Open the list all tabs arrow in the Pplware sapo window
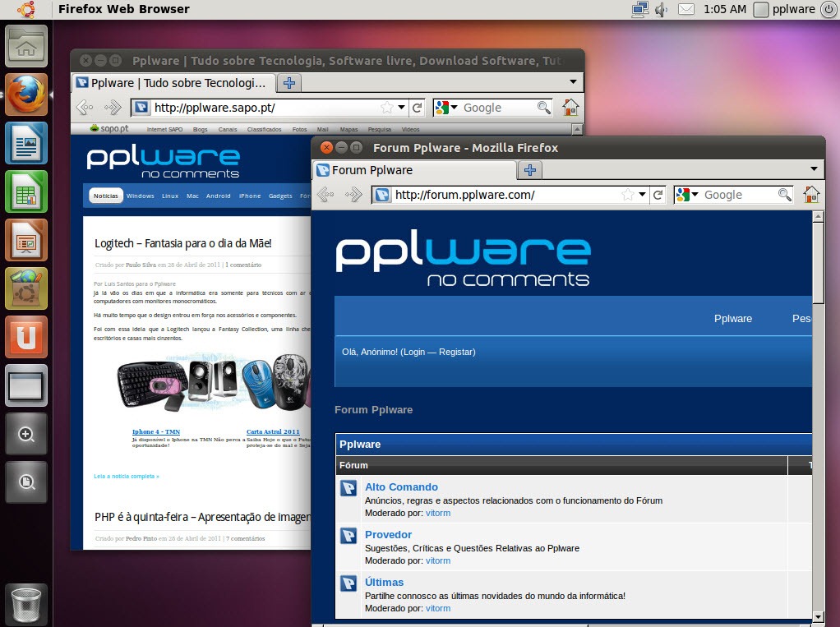 [x=573, y=82]
